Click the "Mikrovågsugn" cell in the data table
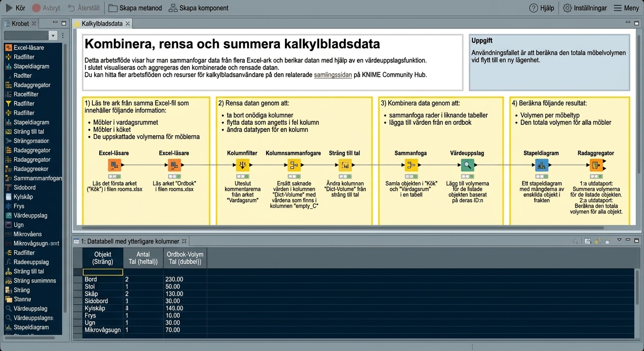Viewport: 644px width, 351px height. click(103, 330)
